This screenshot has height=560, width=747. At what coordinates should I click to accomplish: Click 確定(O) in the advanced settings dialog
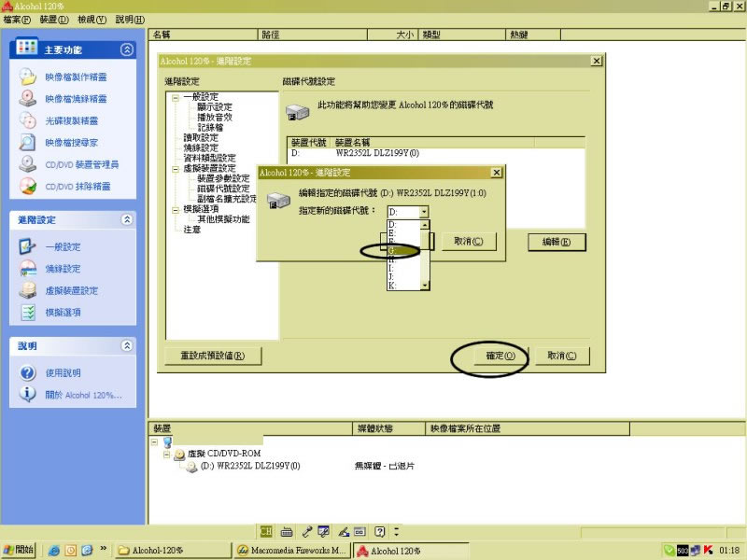(500, 356)
